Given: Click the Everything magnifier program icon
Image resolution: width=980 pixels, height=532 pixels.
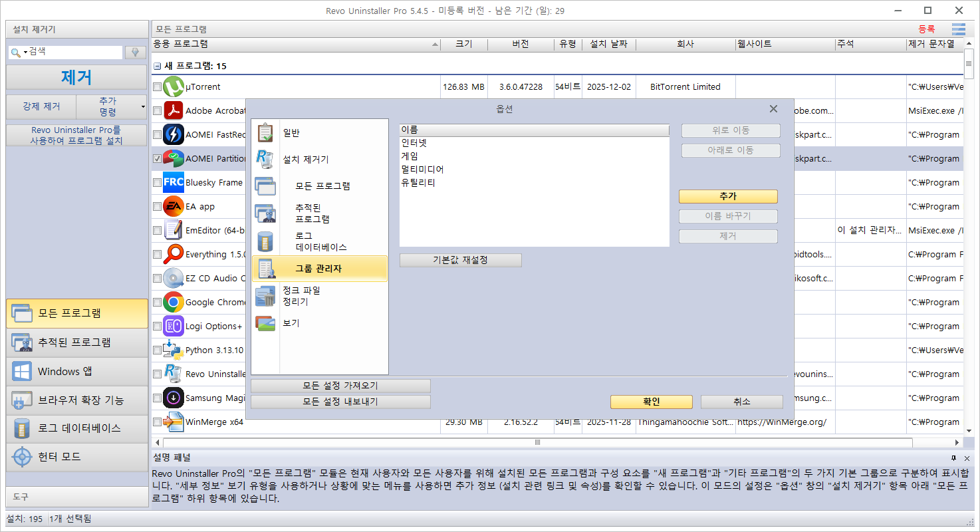Looking at the screenshot, I should pos(174,255).
